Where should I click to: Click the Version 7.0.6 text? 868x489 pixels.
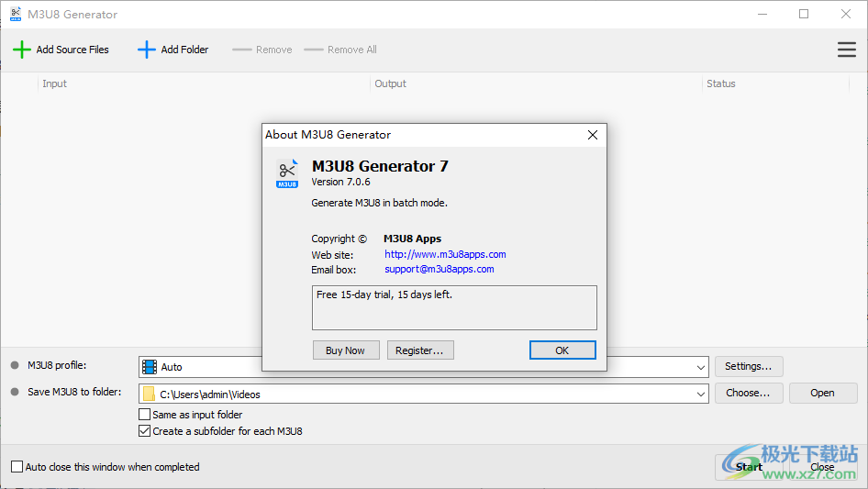[341, 182]
